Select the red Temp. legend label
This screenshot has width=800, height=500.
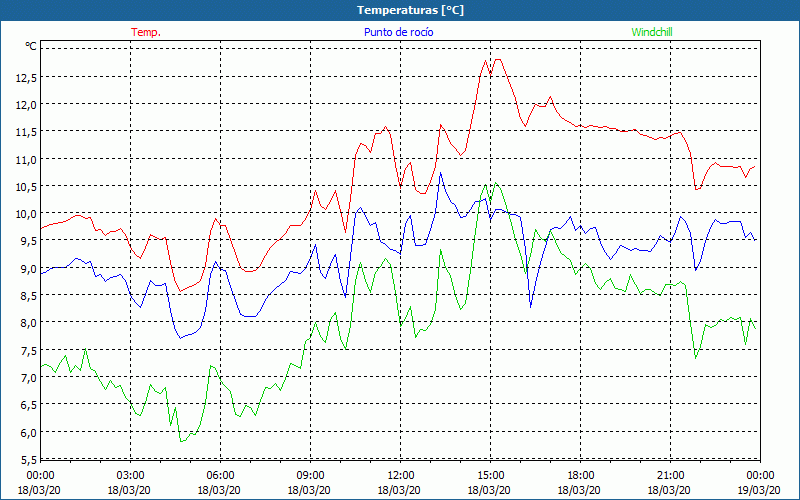click(146, 32)
